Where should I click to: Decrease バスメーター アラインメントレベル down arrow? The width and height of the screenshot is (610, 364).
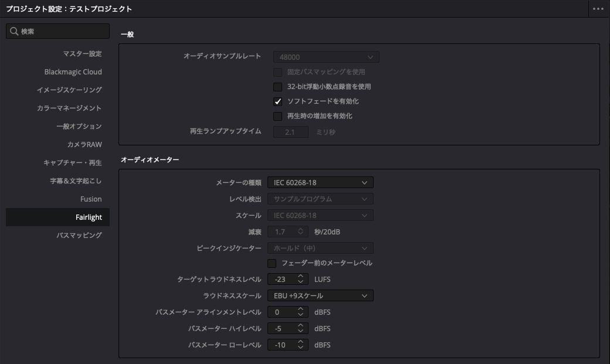click(x=300, y=314)
